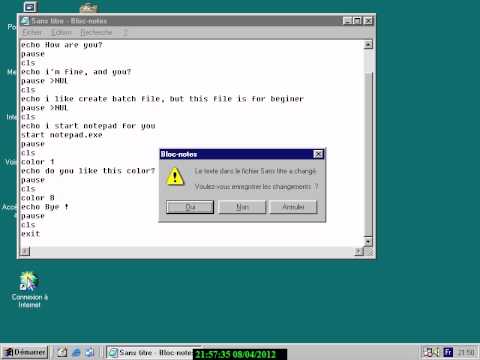This screenshot has width=480, height=360.
Task: Click the yellow warning icon in the dialog
Action: [175, 176]
